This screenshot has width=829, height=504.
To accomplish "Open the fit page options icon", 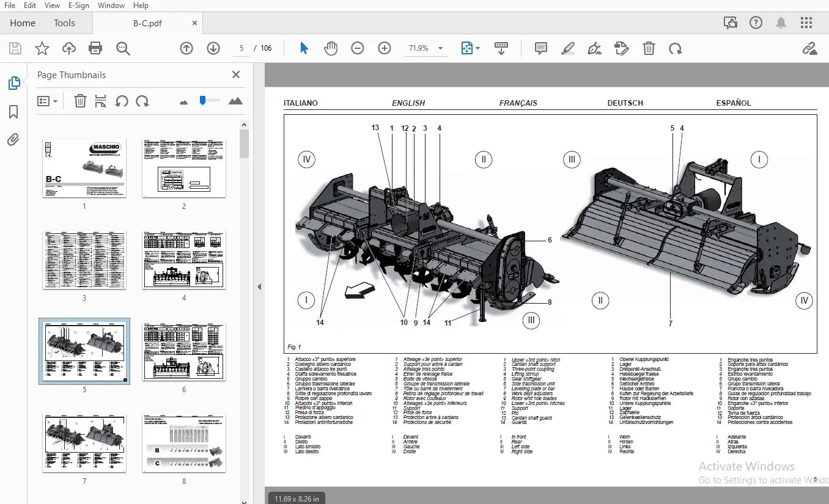I will (470, 48).
